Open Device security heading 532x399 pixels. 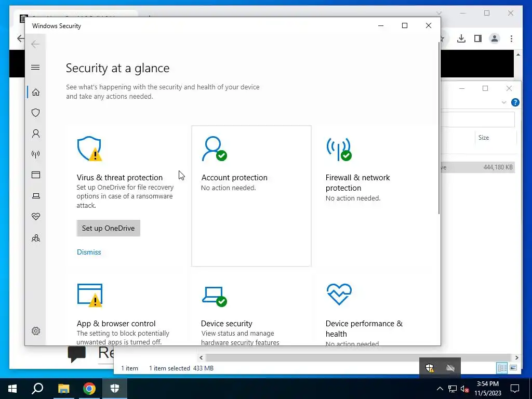(x=227, y=323)
